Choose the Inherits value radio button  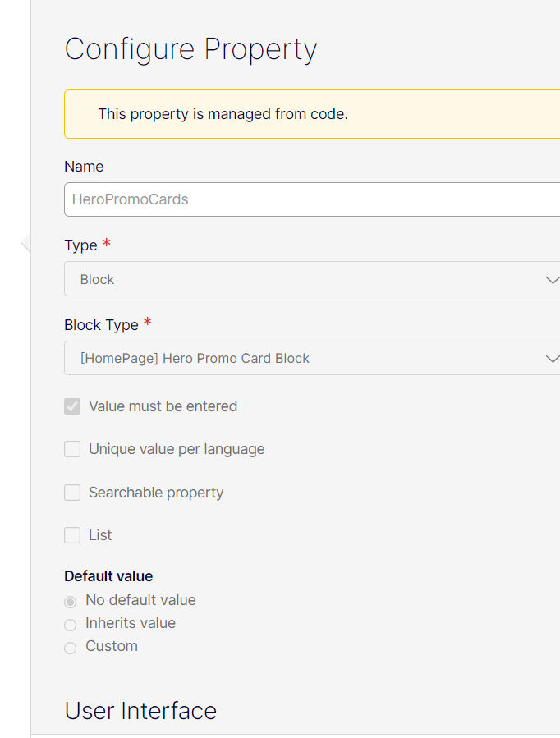71,625
